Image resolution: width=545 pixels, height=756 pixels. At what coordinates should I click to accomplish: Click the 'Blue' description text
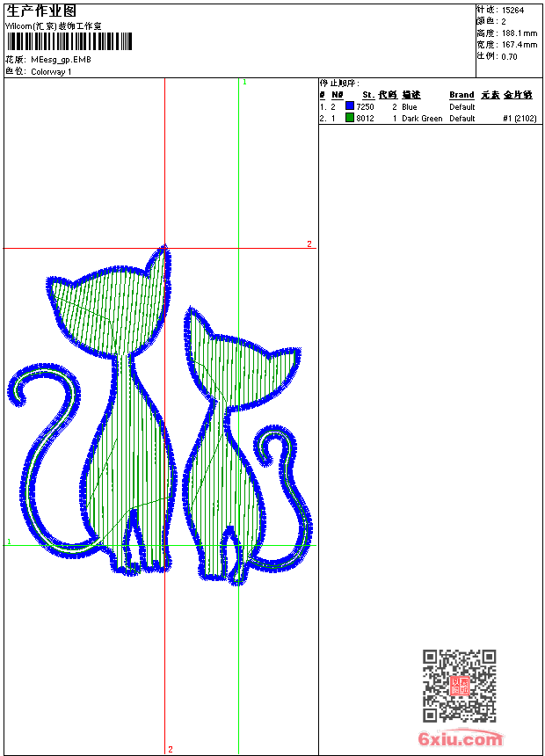[410, 107]
